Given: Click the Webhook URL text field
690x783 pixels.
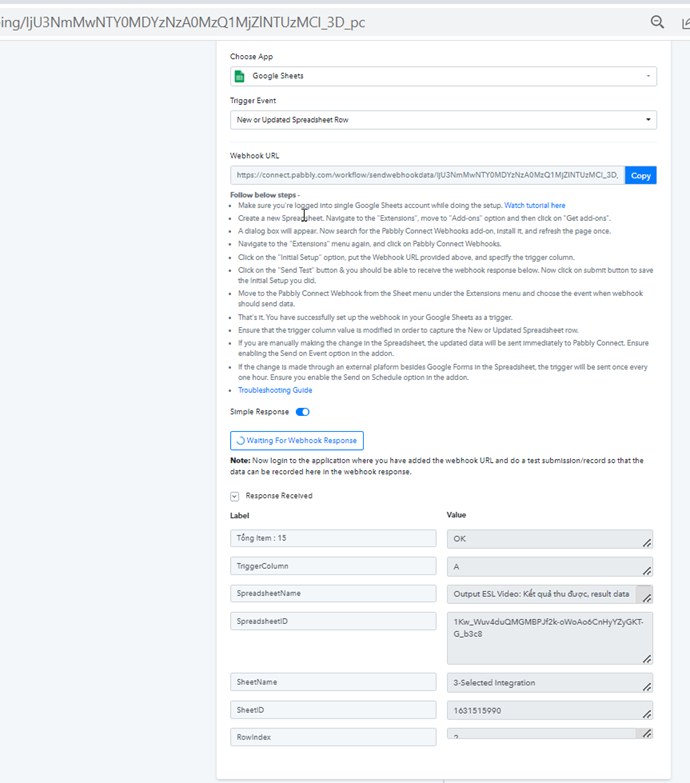Looking at the screenshot, I should click(x=427, y=175).
